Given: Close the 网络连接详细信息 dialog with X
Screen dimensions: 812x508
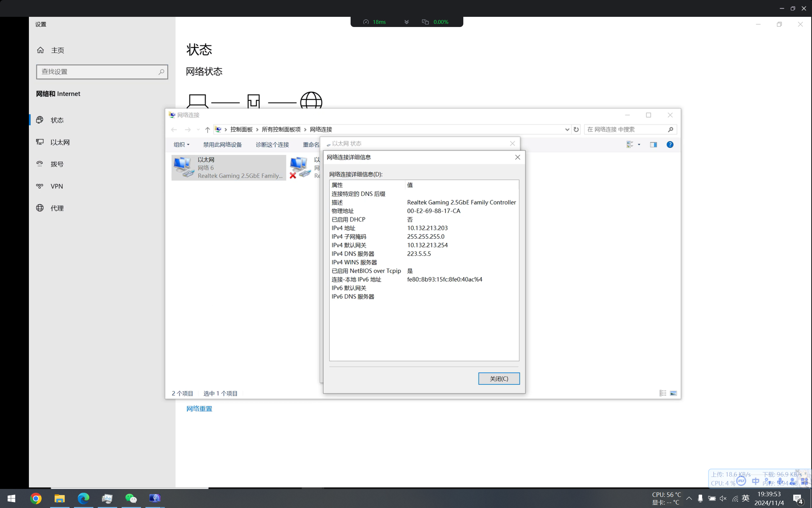Looking at the screenshot, I should tap(517, 157).
